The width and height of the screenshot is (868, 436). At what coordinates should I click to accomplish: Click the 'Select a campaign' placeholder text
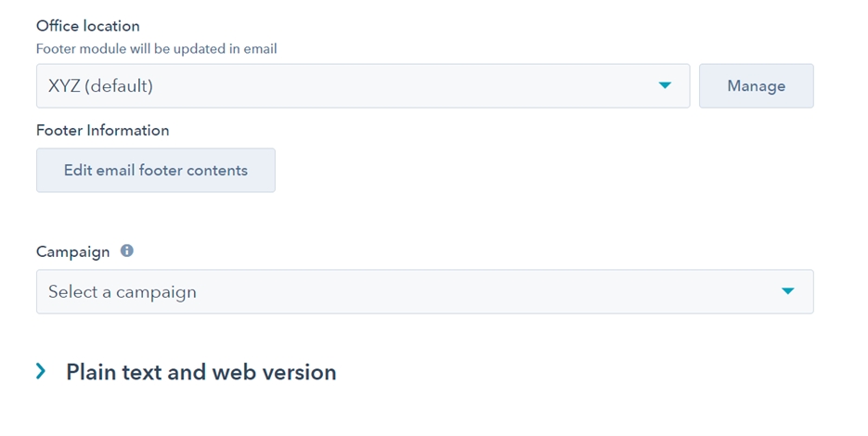pos(123,291)
